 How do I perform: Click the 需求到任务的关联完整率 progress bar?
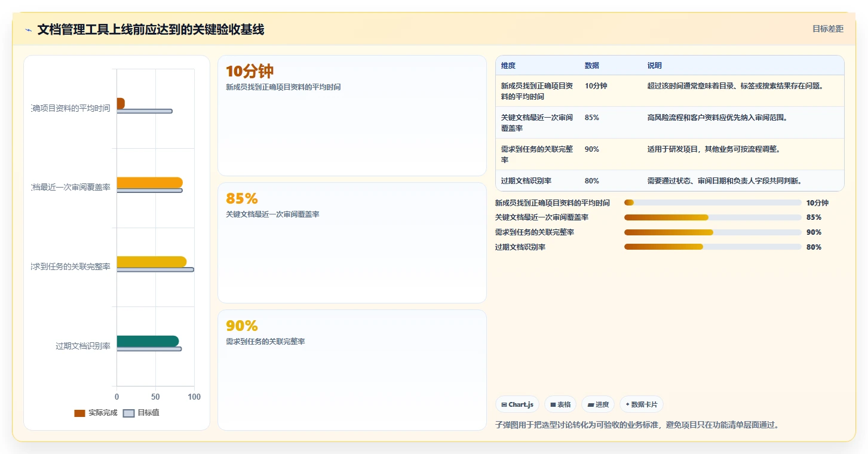(713, 232)
